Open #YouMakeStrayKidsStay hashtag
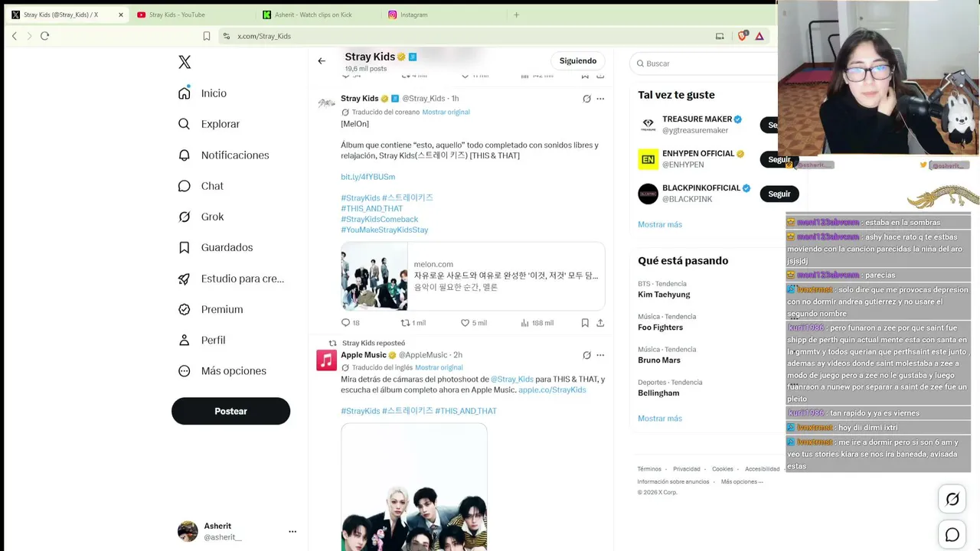The image size is (980, 551). tap(384, 230)
